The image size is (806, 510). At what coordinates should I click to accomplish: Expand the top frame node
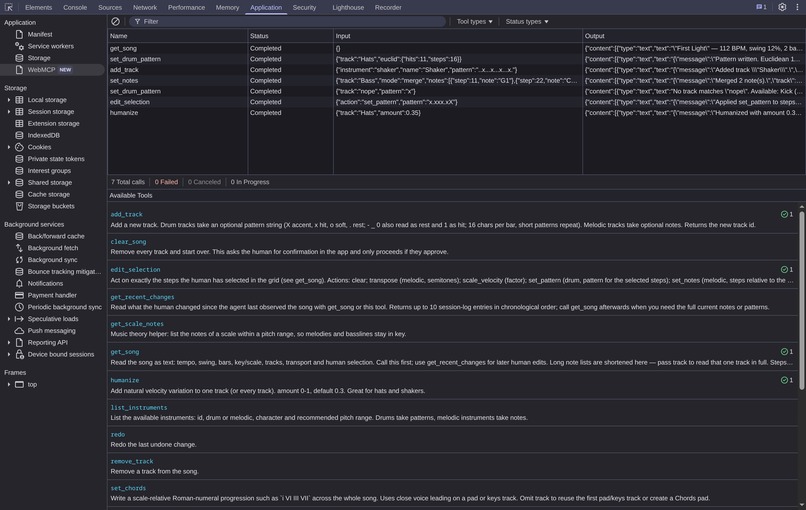9,385
